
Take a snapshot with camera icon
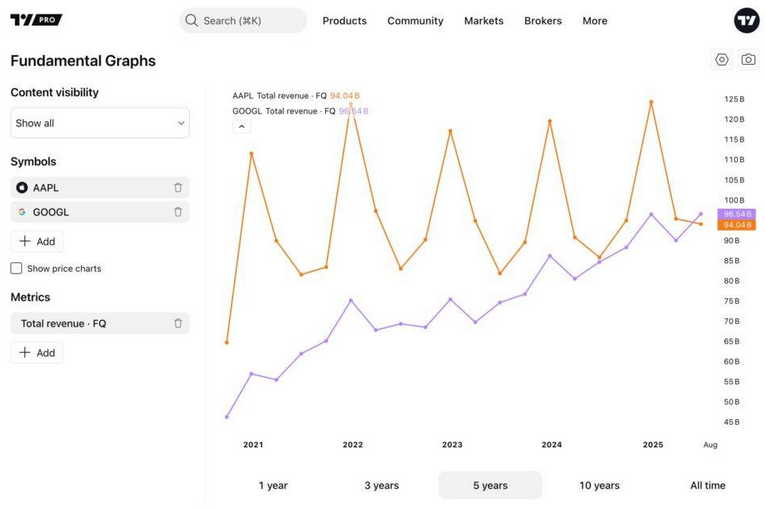(x=748, y=60)
